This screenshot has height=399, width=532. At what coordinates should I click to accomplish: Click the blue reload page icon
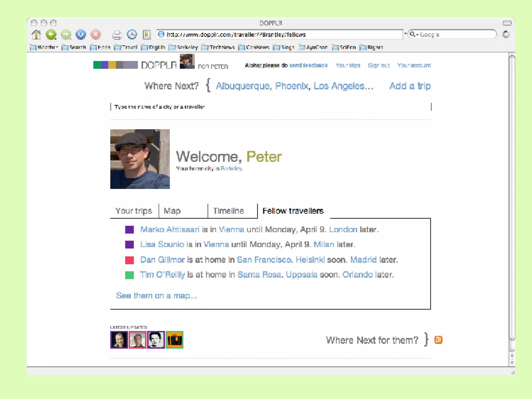pyautogui.click(x=81, y=35)
